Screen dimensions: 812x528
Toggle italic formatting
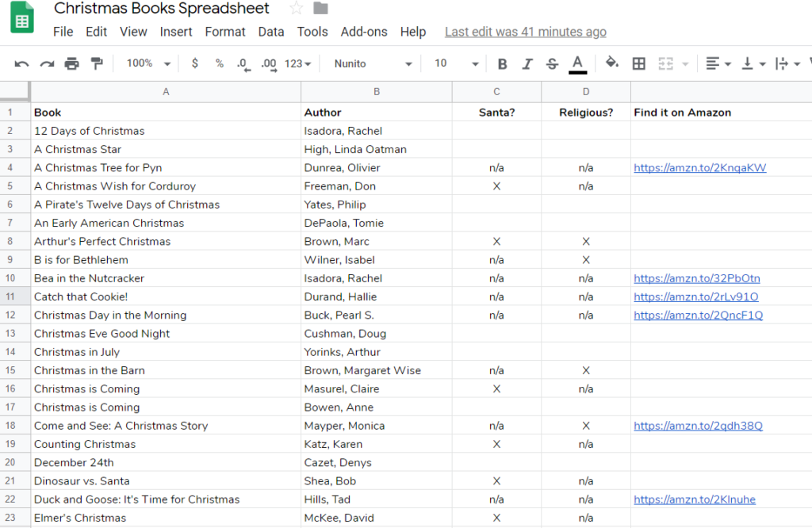[527, 63]
